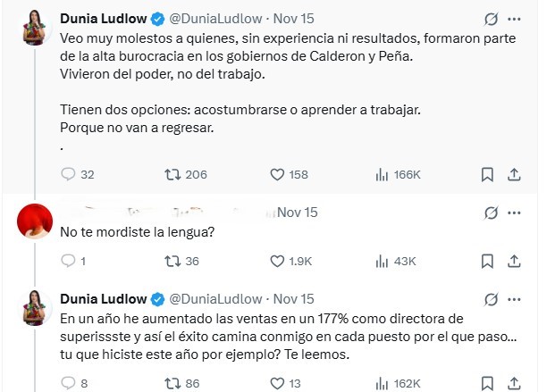Share the 'No te mordiste la lengua?' reply
Viewport: 555px width, 392px height.
click(515, 262)
